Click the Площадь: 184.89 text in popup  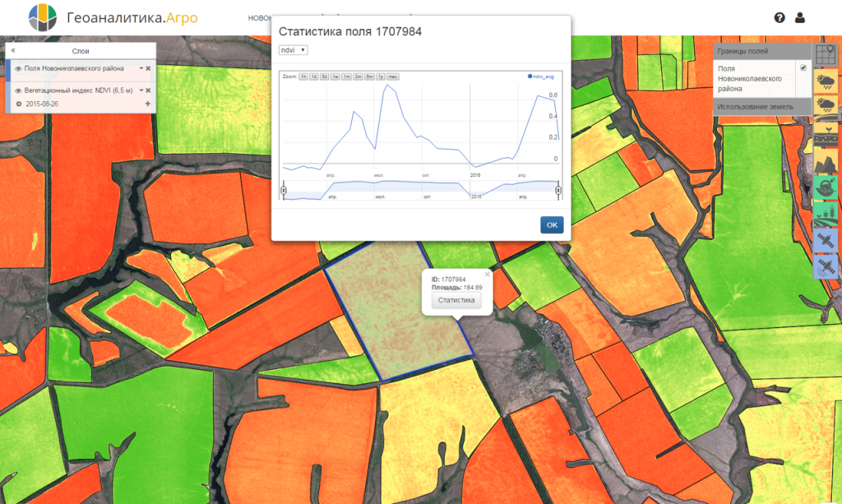(457, 288)
